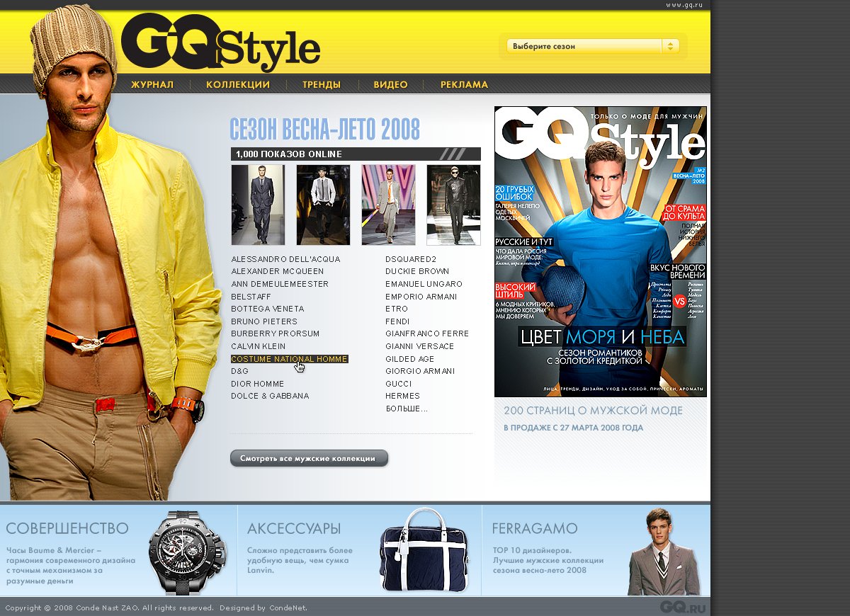The width and height of the screenshot is (850, 616).
Task: Select DIOR HOMME collection
Action: coord(258,384)
